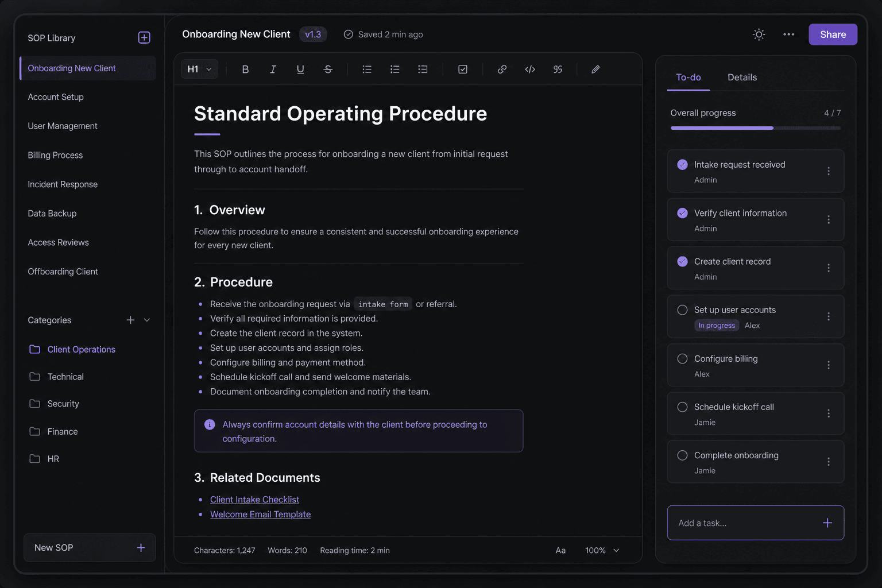Insert a code block via code icon

point(530,69)
